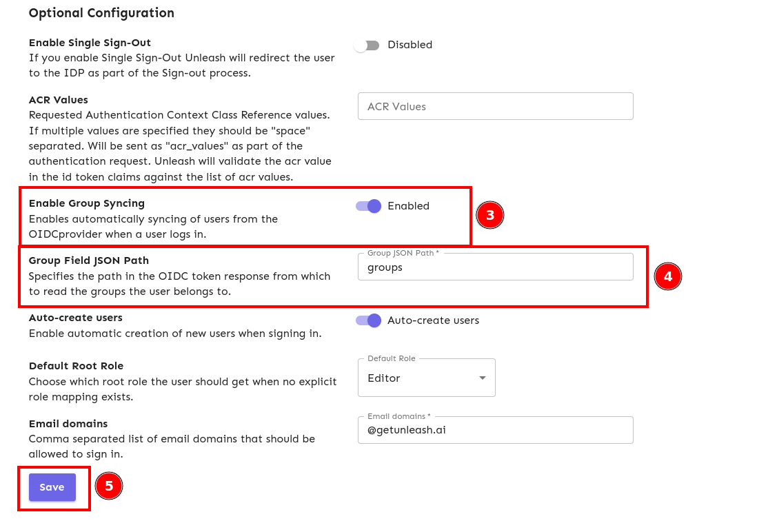This screenshot has width=768, height=532.
Task: Click the Group Field JSON Path label
Action: click(x=87, y=260)
